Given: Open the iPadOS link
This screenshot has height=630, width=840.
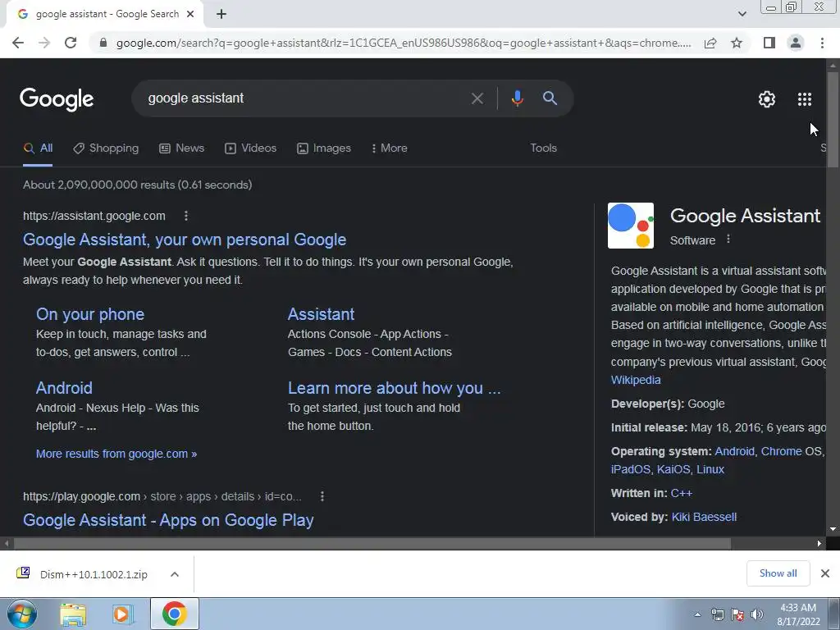Looking at the screenshot, I should [630, 469].
